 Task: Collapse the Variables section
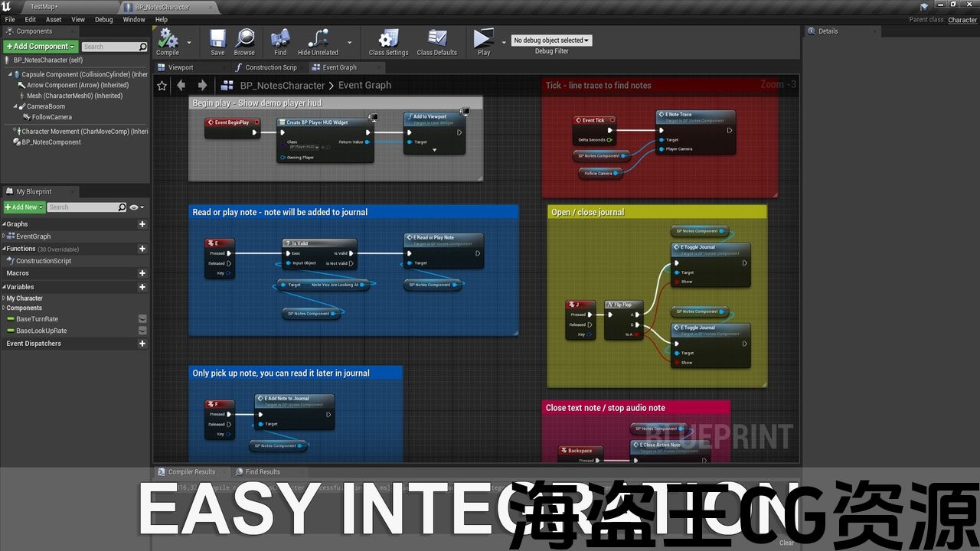point(4,287)
